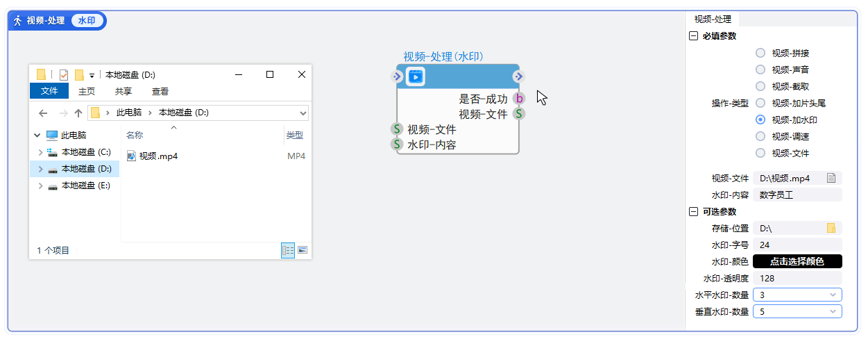Click the running-person icon beside 视频-处理 title
Screen dimensions: 868x337
pyautogui.click(x=18, y=20)
